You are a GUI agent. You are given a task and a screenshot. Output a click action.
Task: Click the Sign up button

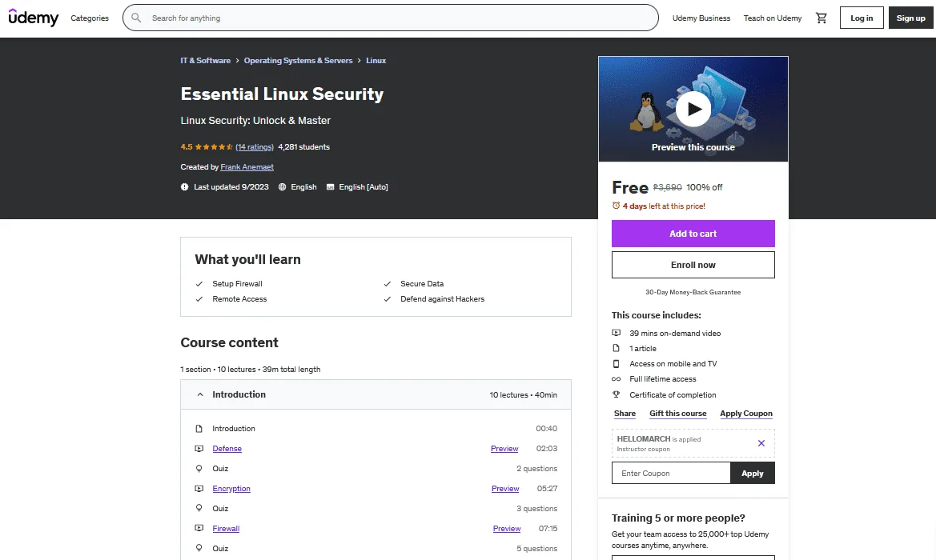click(x=911, y=18)
